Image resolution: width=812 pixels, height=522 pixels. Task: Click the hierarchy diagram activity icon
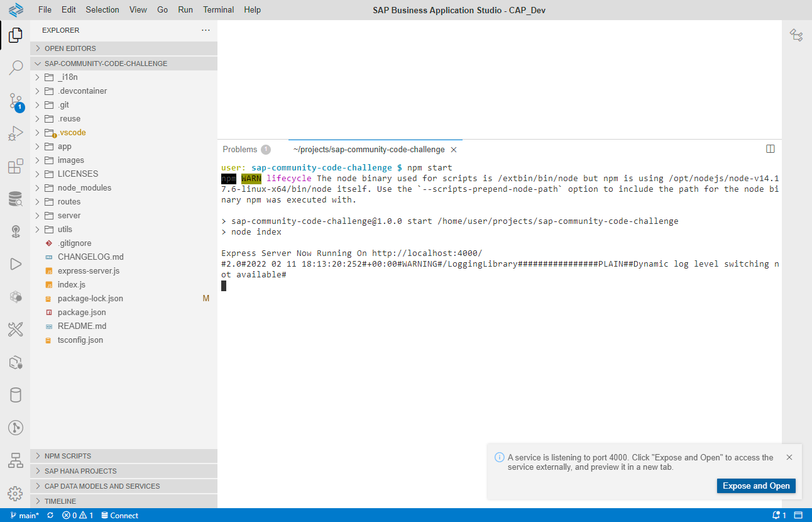click(16, 460)
